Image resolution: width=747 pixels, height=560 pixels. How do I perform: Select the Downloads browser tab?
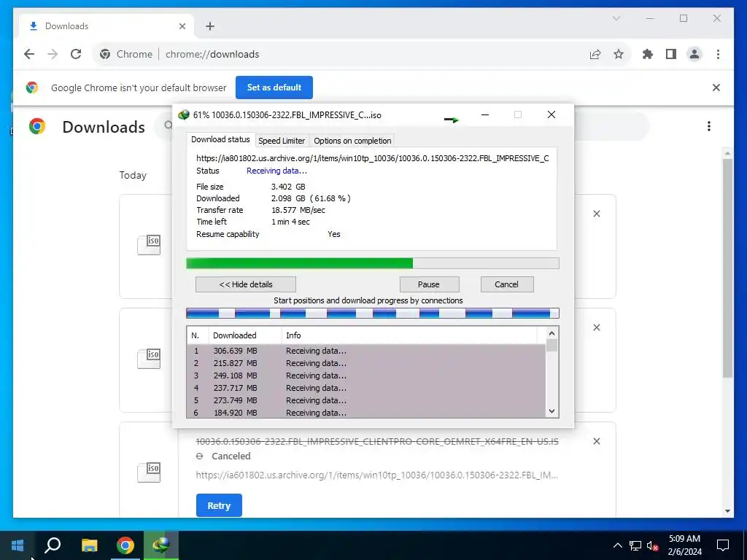[107, 26]
